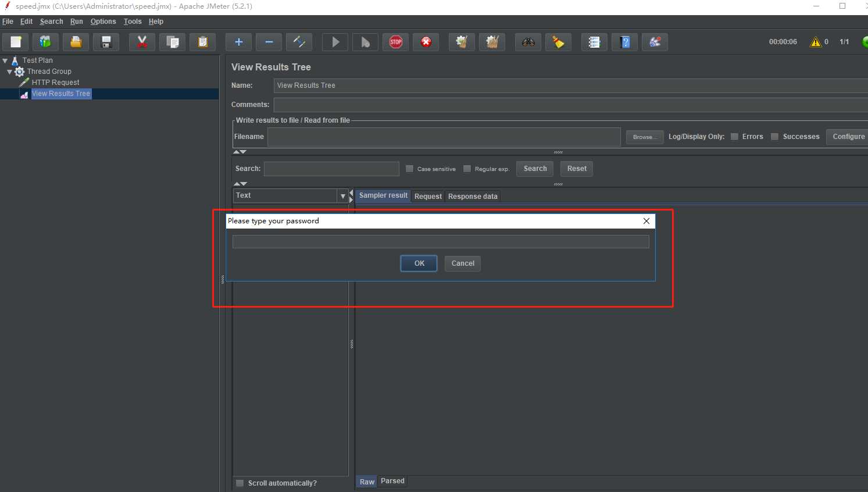Image resolution: width=868 pixels, height=492 pixels.
Task: Click the warning triangle log icon
Action: click(x=816, y=42)
